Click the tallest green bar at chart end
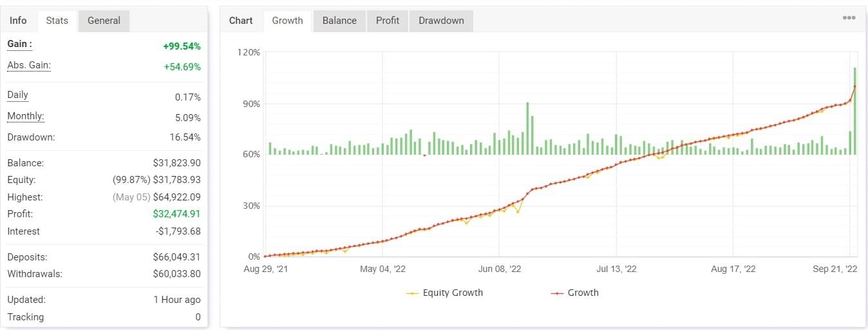This screenshot has height=330, width=868. click(x=854, y=111)
